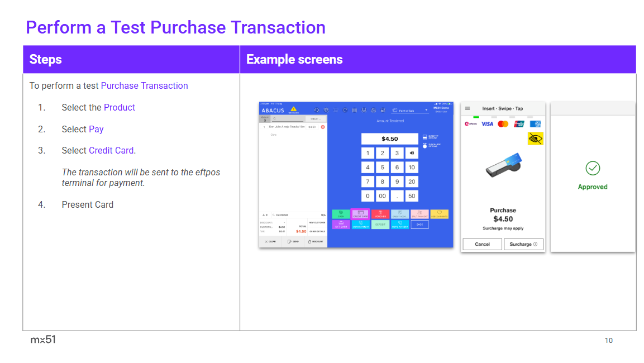Toggle Surcharge Options on payment screen
This screenshot has width=644, height=363.
[424, 145]
